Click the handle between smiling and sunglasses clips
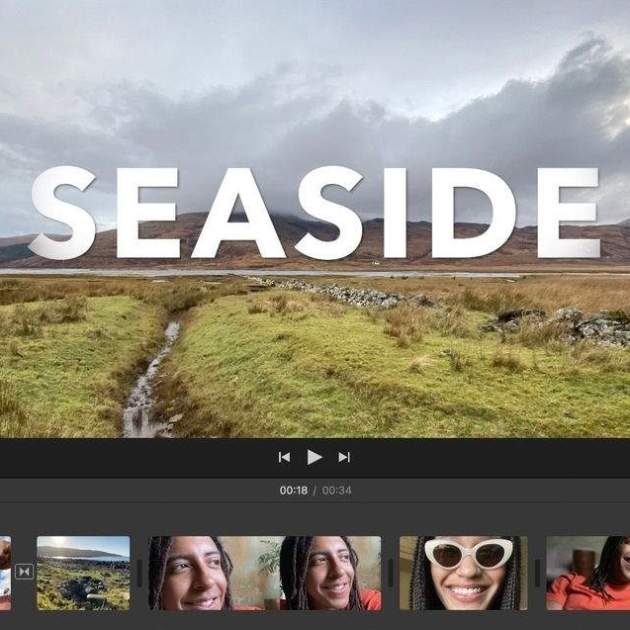The width and height of the screenshot is (630, 630). (390, 573)
